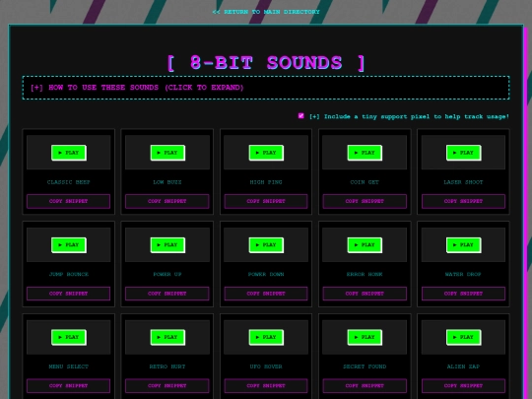Viewport: 532px width, 399px height.
Task: Click the Secret Found sound label
Action: tap(365, 366)
